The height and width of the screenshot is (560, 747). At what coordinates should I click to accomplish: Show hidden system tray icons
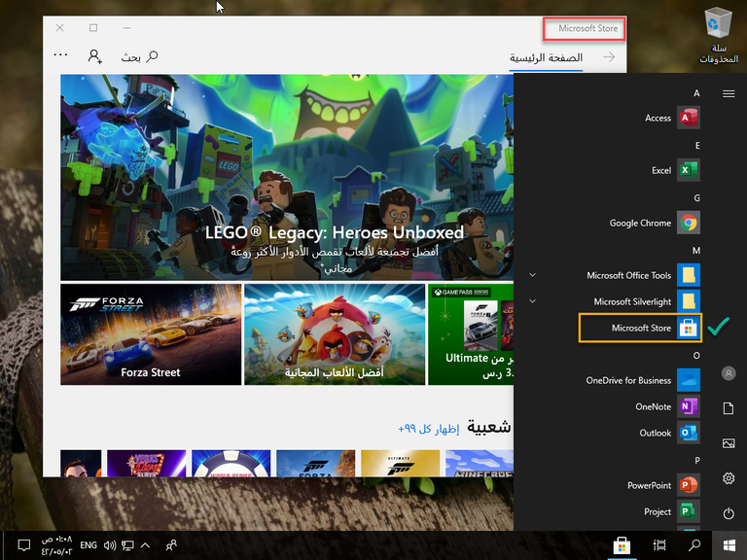click(145, 545)
